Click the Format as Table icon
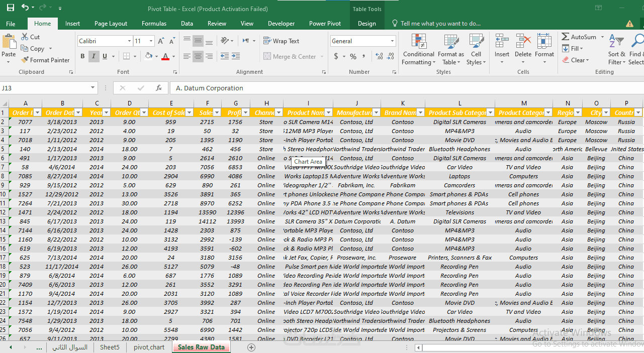The width and height of the screenshot is (644, 353). pyautogui.click(x=450, y=42)
